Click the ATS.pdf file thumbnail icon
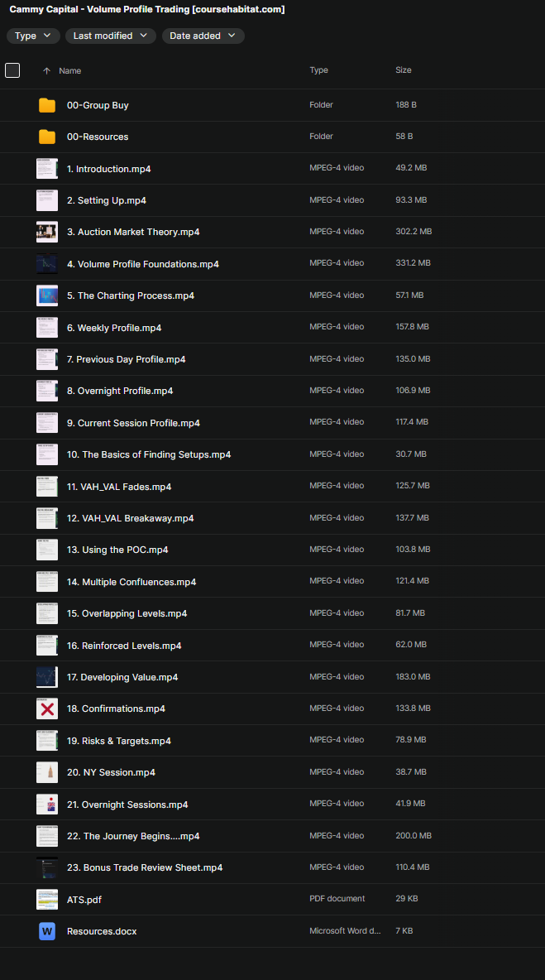This screenshot has width=545, height=980. (x=47, y=899)
